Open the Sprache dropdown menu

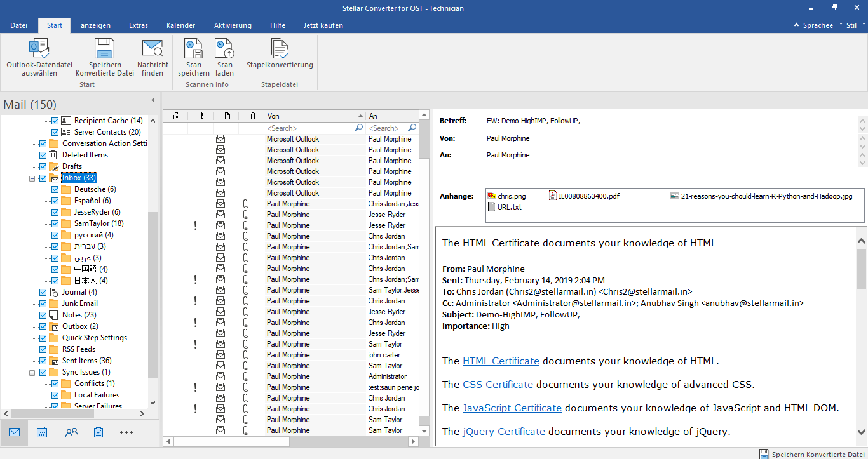click(x=818, y=25)
